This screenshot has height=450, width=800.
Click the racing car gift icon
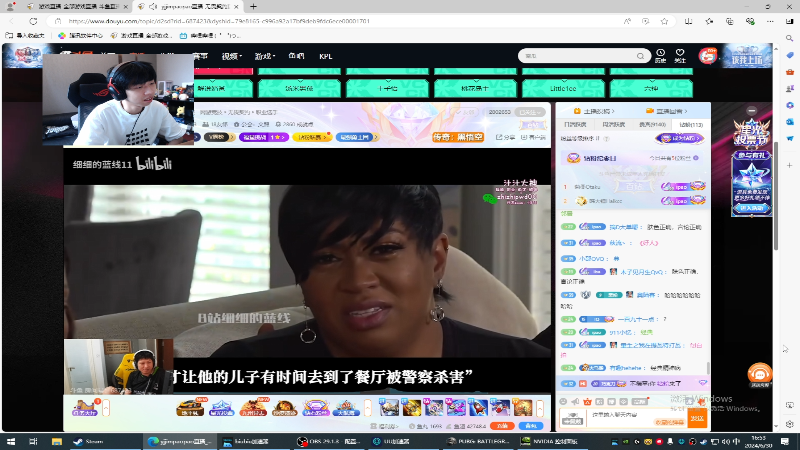click(x=190, y=408)
